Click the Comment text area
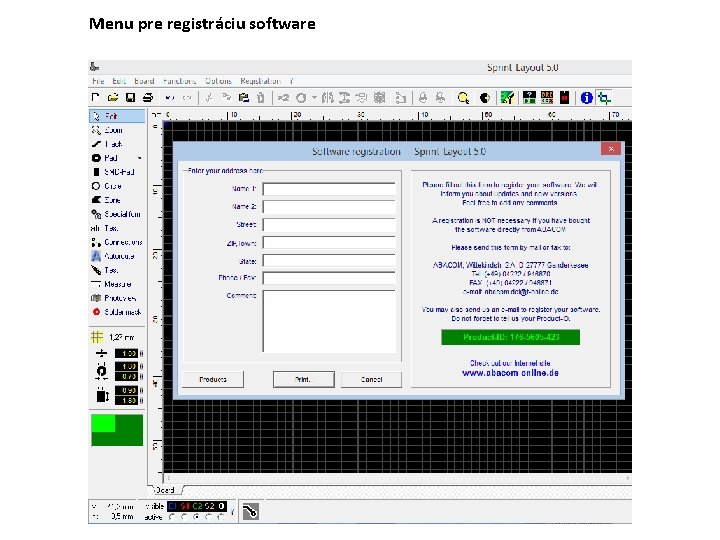The width and height of the screenshot is (720, 540). [329, 321]
